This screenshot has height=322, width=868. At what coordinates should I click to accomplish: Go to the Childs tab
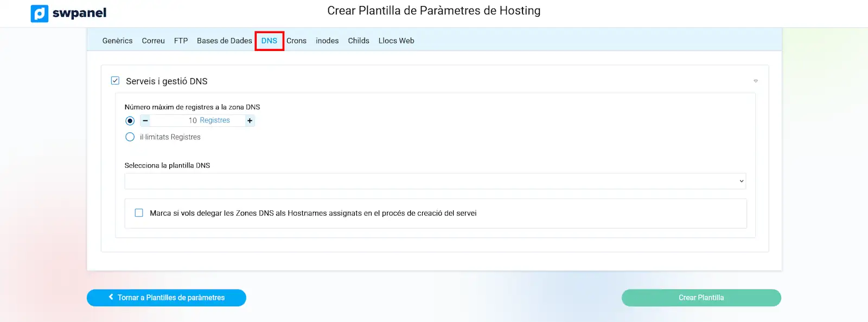point(359,41)
